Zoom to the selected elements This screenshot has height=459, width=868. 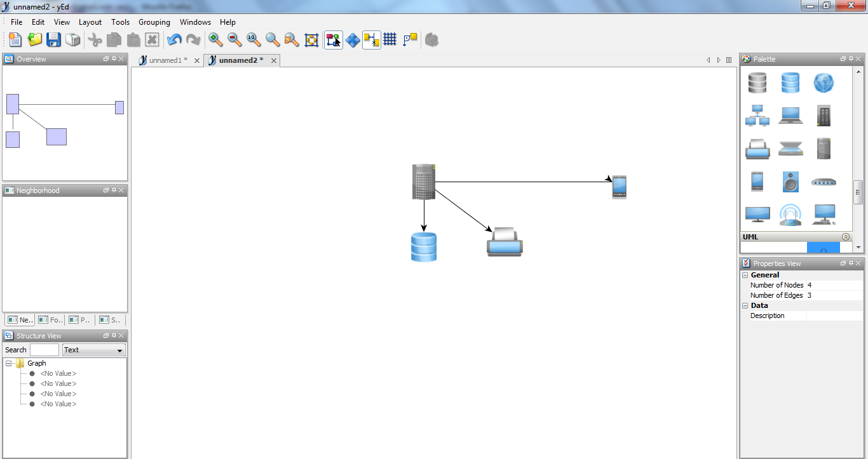[x=292, y=40]
